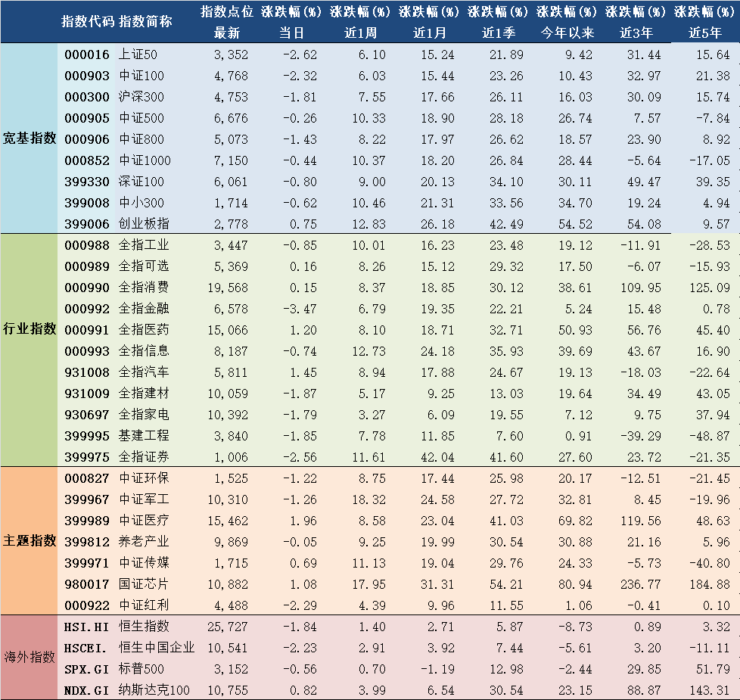Select 标普500 monthly change -1.19
This screenshot has width=740, height=700.
click(437, 669)
